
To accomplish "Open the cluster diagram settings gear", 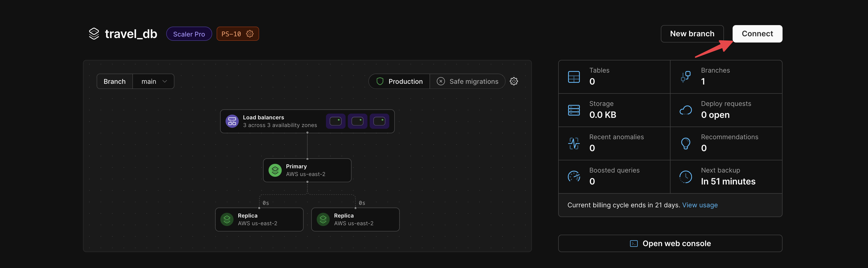I will 513,81.
